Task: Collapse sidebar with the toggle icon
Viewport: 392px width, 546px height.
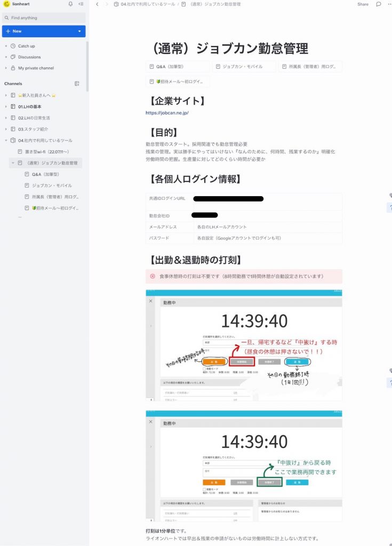Action: [81, 4]
